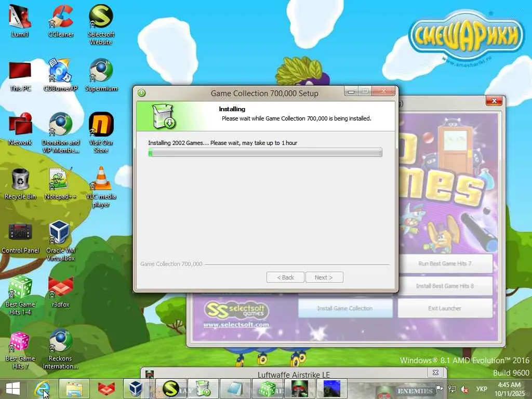This screenshot has width=532, height=399.
Task: Open Action Center flag tray icon
Action: pyautogui.click(x=440, y=389)
